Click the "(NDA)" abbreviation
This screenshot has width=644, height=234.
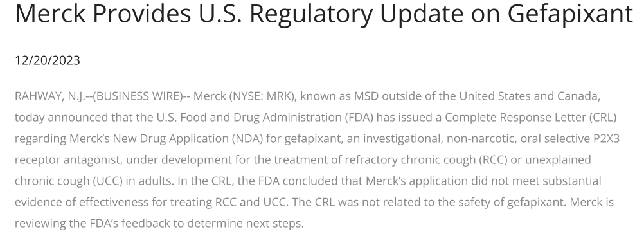pos(247,139)
